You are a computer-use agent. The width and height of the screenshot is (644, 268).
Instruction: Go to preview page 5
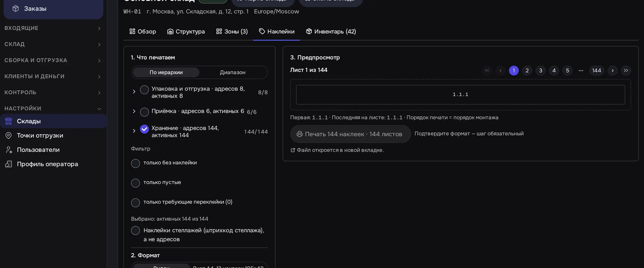pos(568,70)
